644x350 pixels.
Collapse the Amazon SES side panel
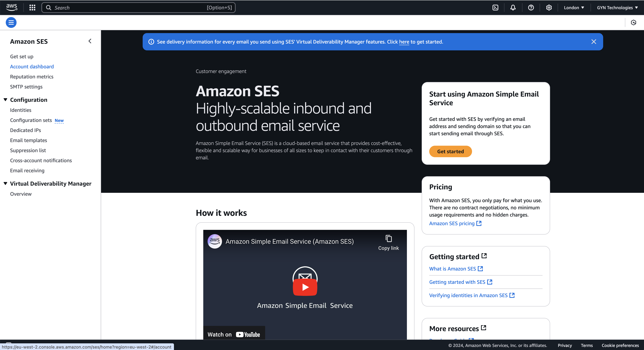click(90, 41)
